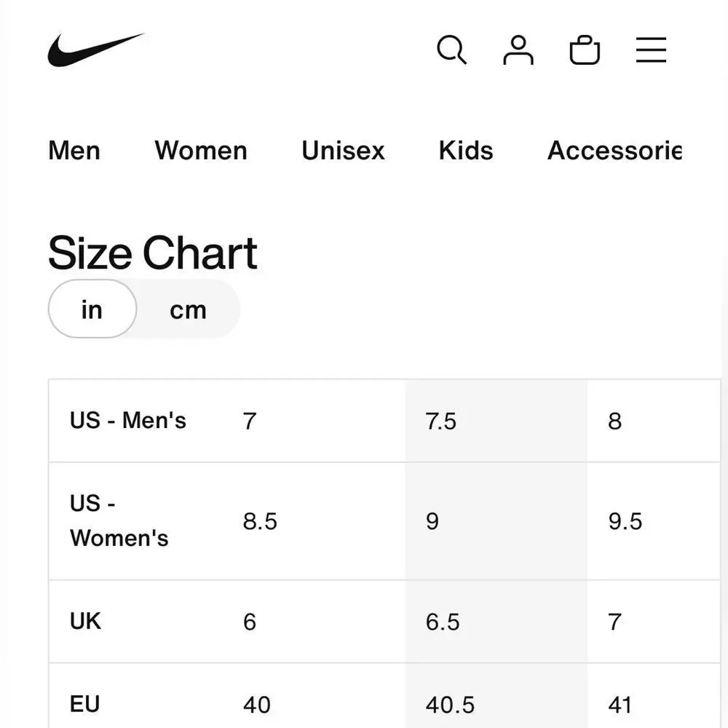Click the EU 40.5 size cell
Screen dimensions: 728x728
[450, 705]
